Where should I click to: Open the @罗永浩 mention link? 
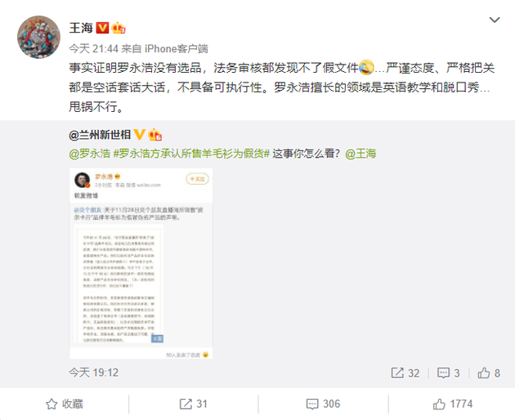[89, 154]
